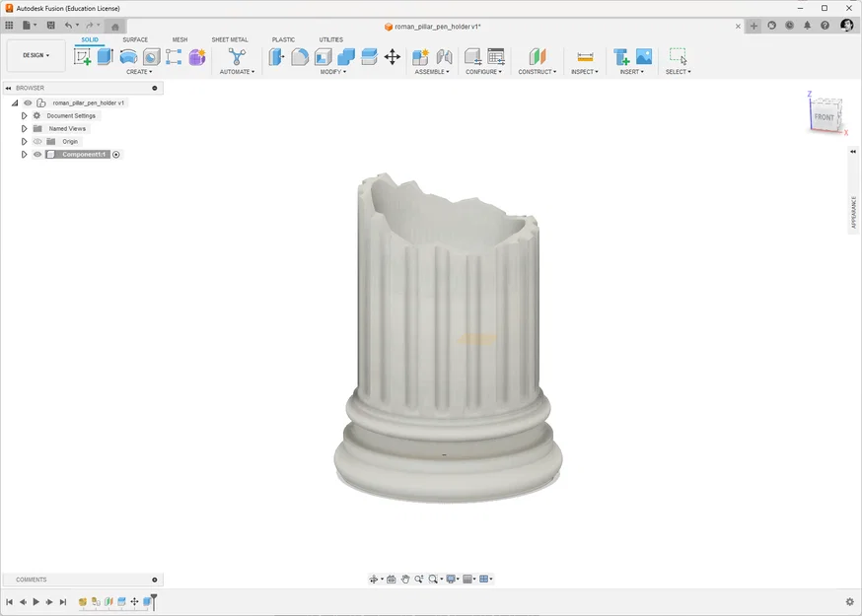Open the DESIGN workspace dropdown

[x=36, y=55]
